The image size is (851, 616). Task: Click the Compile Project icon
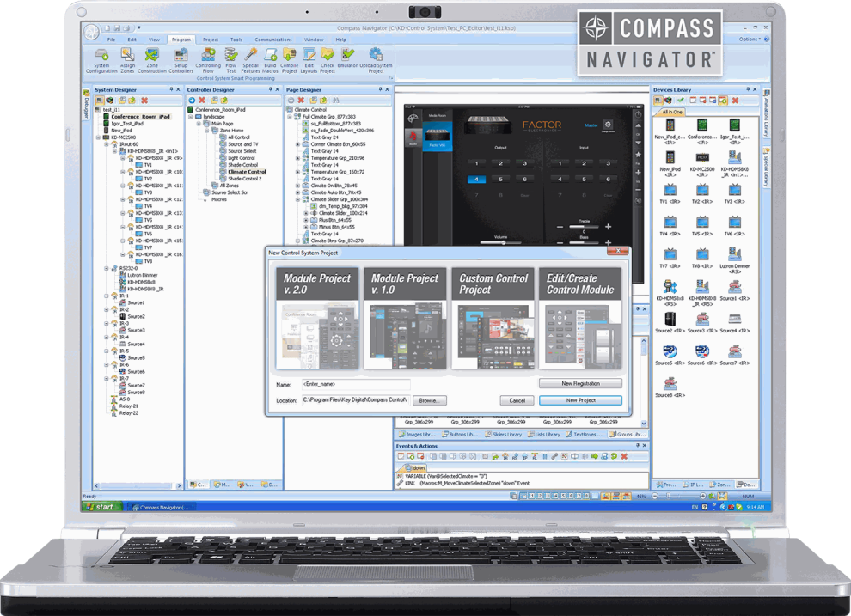click(289, 57)
